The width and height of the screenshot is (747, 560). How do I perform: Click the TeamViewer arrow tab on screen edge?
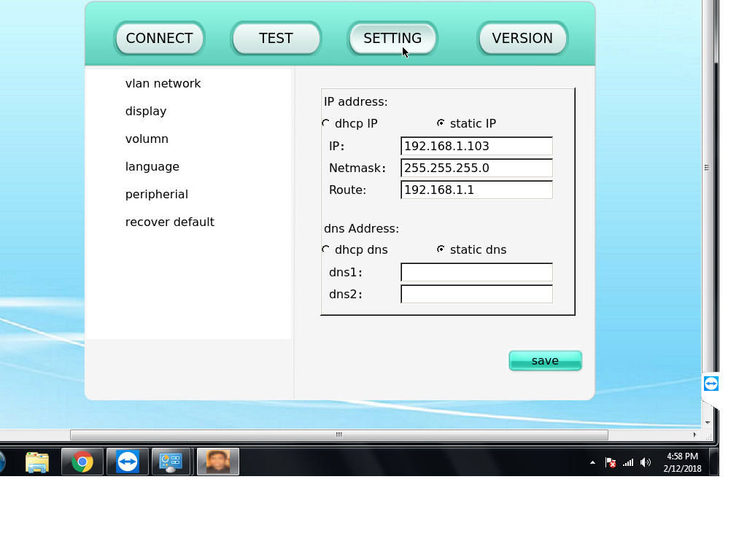tap(711, 384)
